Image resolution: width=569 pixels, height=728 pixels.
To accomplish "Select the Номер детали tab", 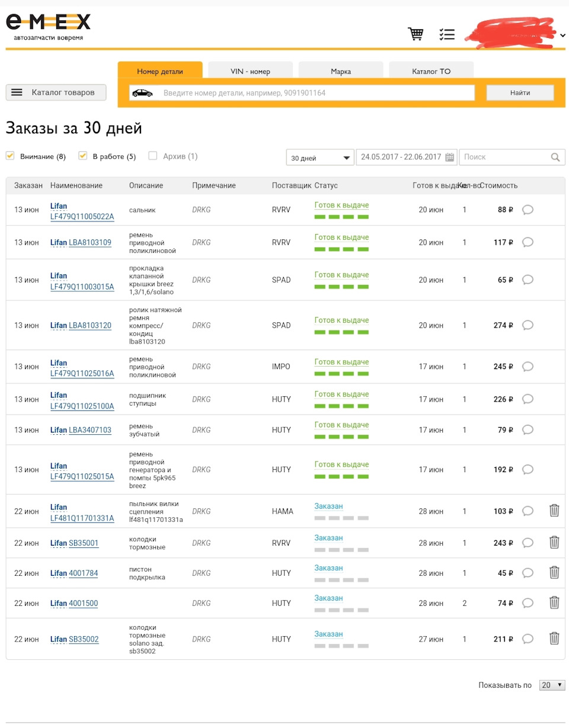I will coord(160,70).
